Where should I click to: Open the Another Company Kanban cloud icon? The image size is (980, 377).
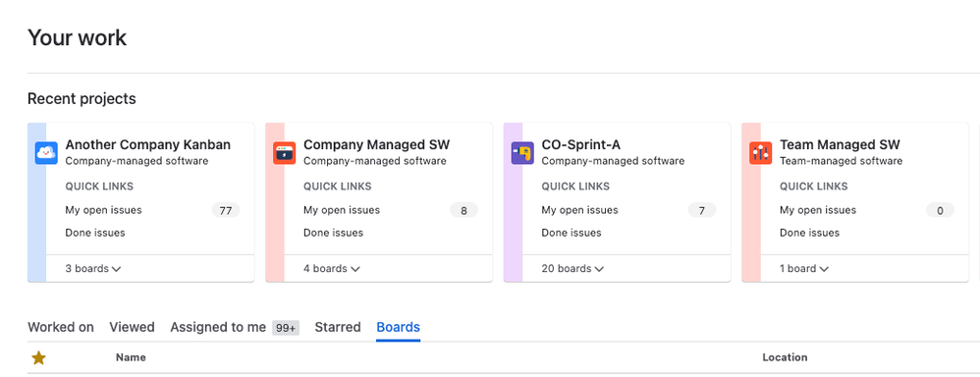[x=46, y=152]
